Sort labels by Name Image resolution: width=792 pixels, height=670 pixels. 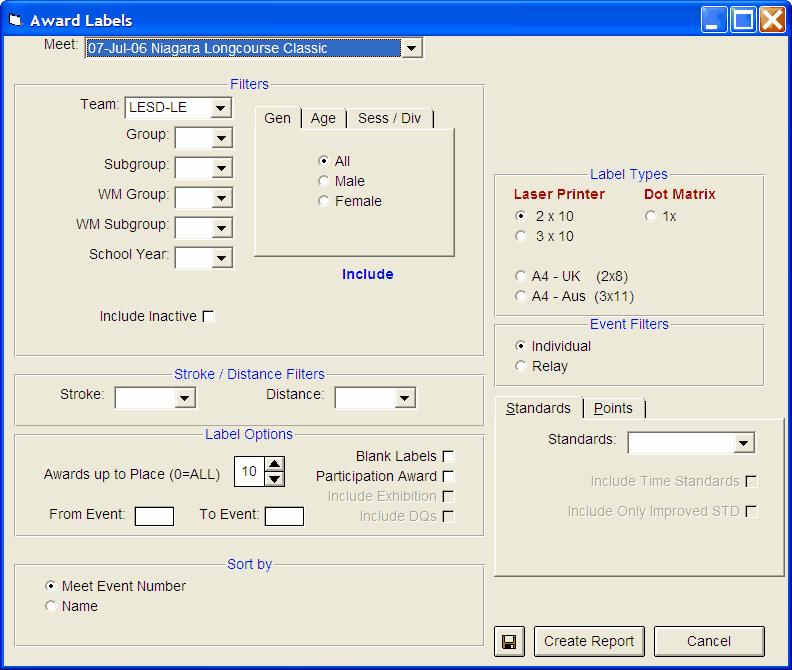(x=51, y=606)
